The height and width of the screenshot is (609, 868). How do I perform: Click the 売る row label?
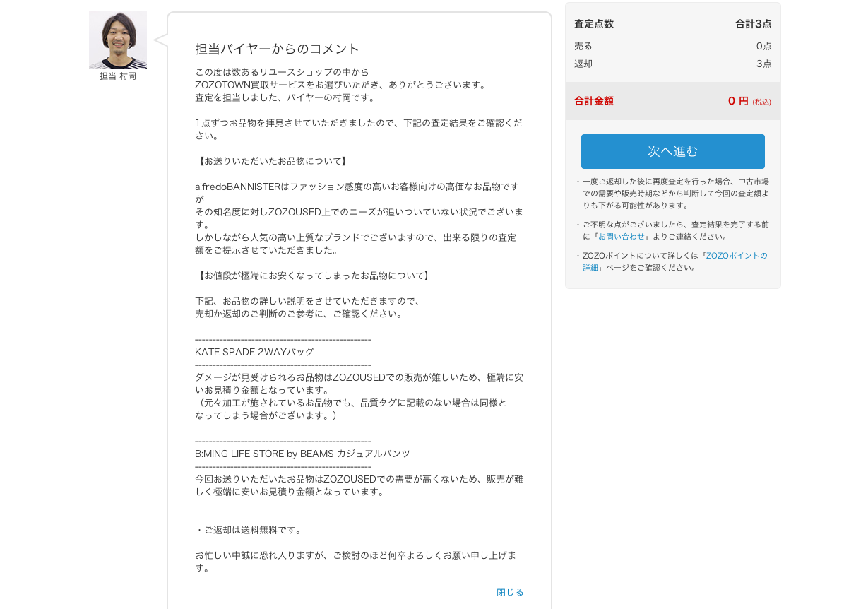(583, 46)
